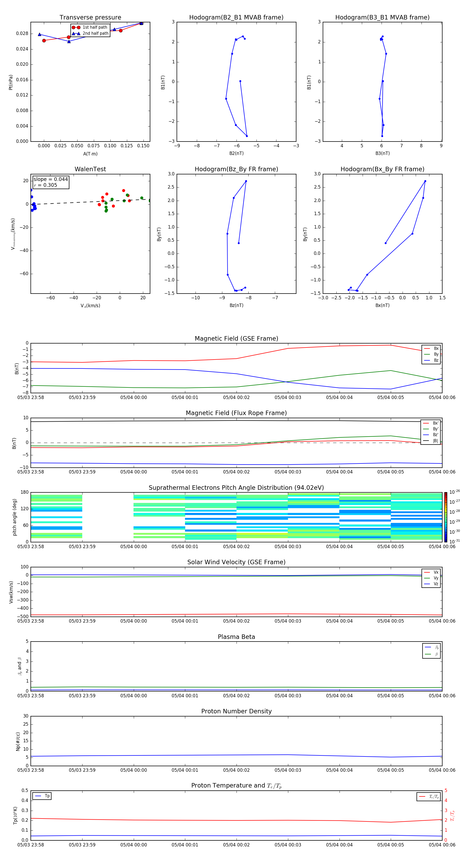Image resolution: width=473 pixels, height=868 pixels.
Task: Click the Suprathermal Electrons Pitch Angle Distribution title
Action: (236, 488)
